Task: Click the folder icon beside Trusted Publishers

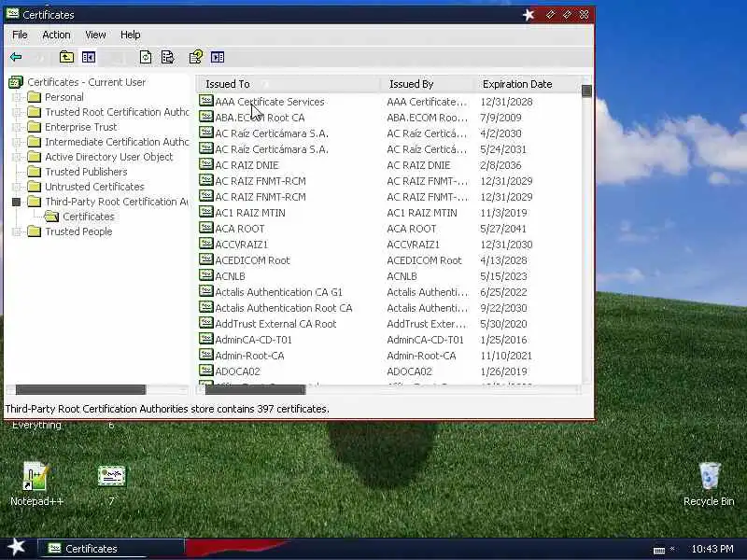Action: 34,172
